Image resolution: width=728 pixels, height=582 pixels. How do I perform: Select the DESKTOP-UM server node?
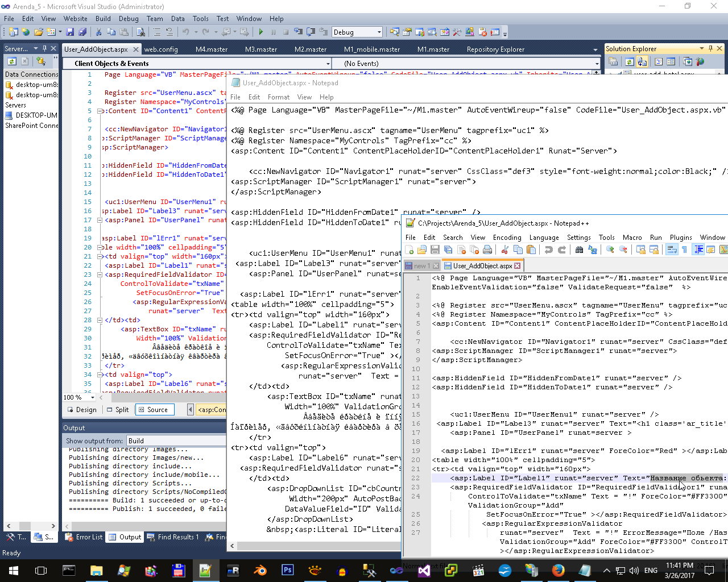[x=31, y=115]
